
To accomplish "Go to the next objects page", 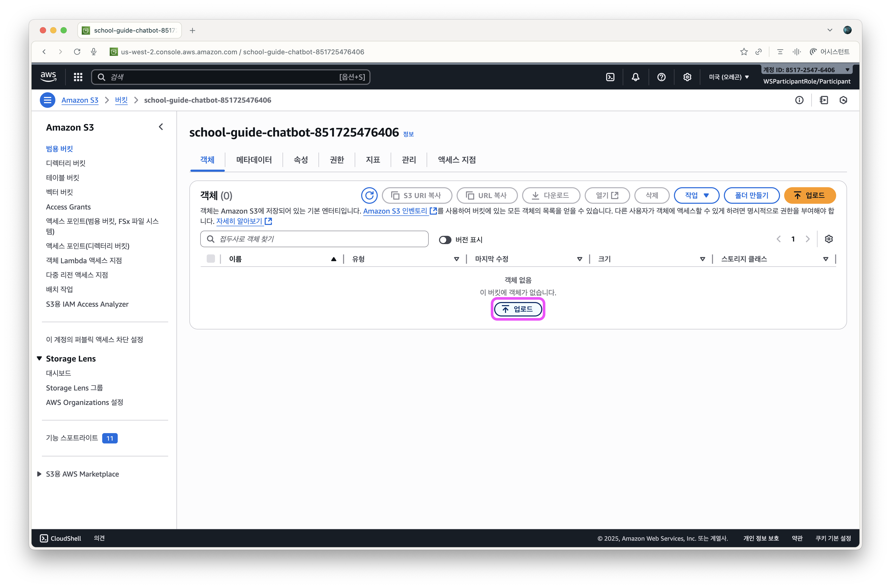I will (x=808, y=239).
